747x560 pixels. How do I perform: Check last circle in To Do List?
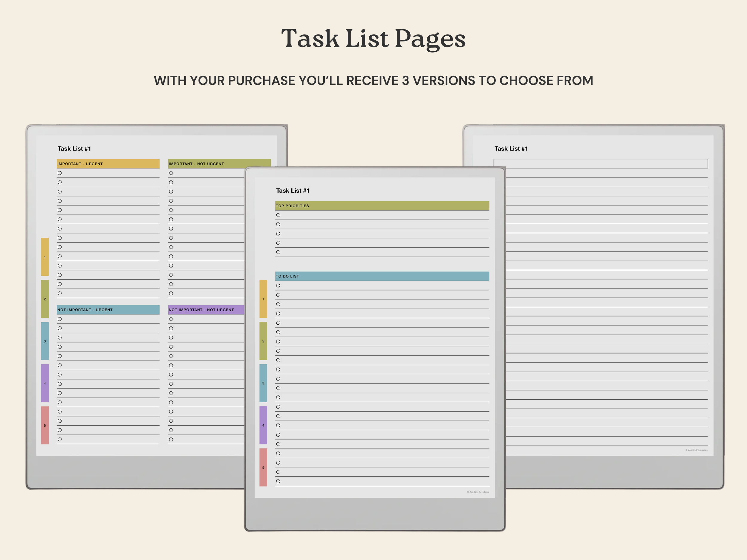pos(278,481)
